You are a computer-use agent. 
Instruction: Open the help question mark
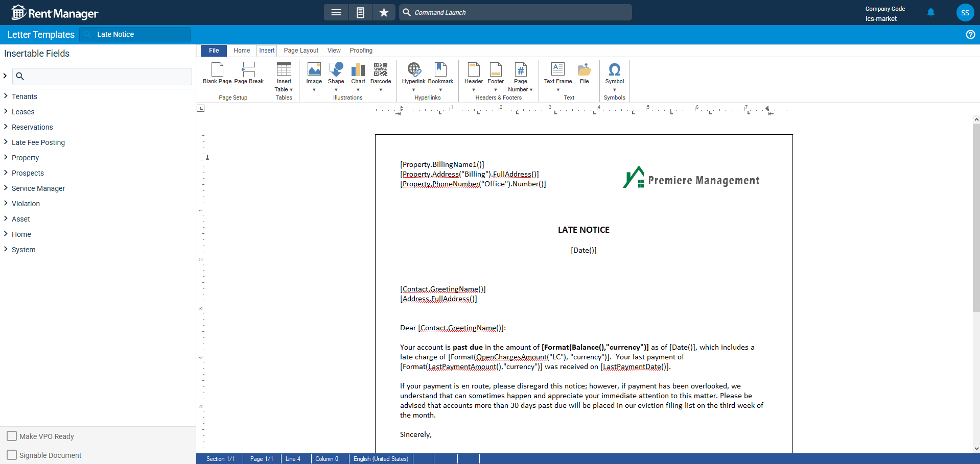pos(971,34)
